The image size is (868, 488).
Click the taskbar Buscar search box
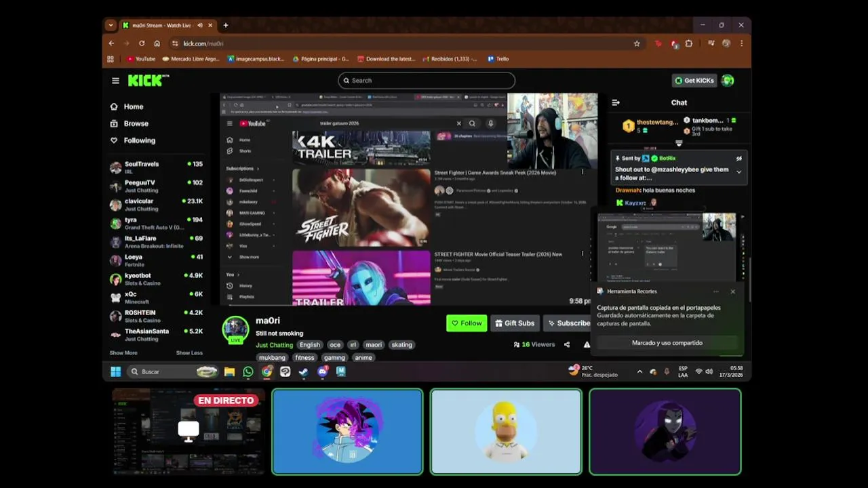[x=173, y=371]
